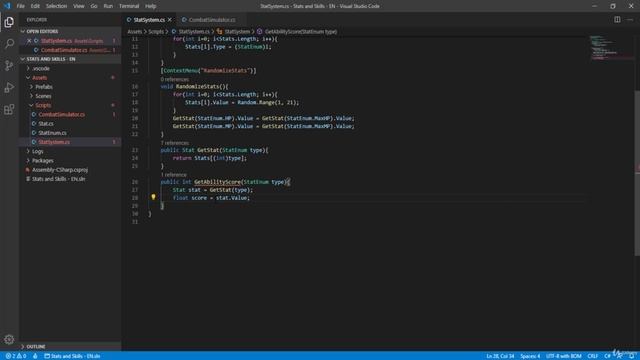Open the Manage gear settings

(x=9, y=339)
